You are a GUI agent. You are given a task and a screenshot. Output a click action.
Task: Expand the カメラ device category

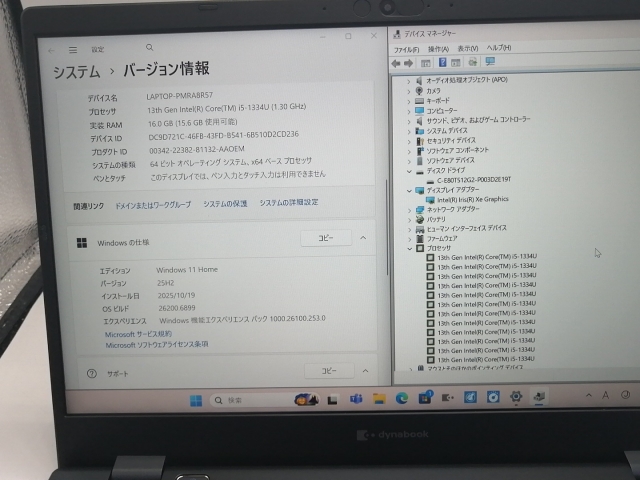(409, 91)
